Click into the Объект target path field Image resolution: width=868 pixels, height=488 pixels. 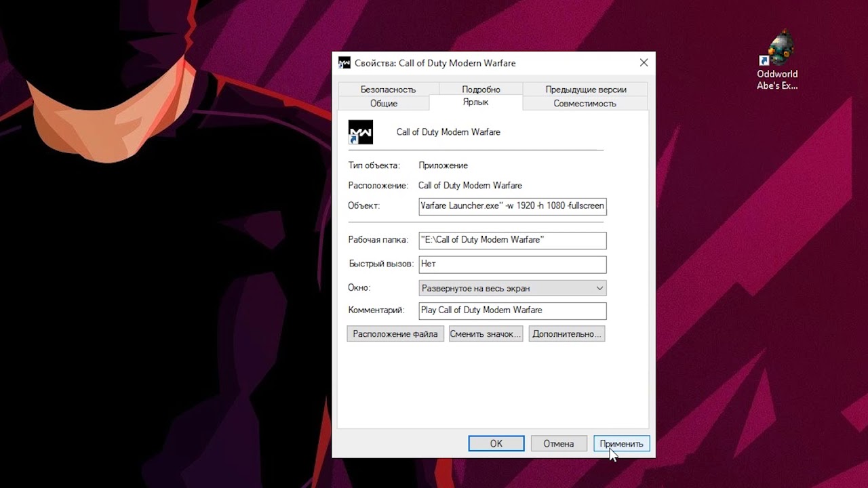click(x=513, y=206)
